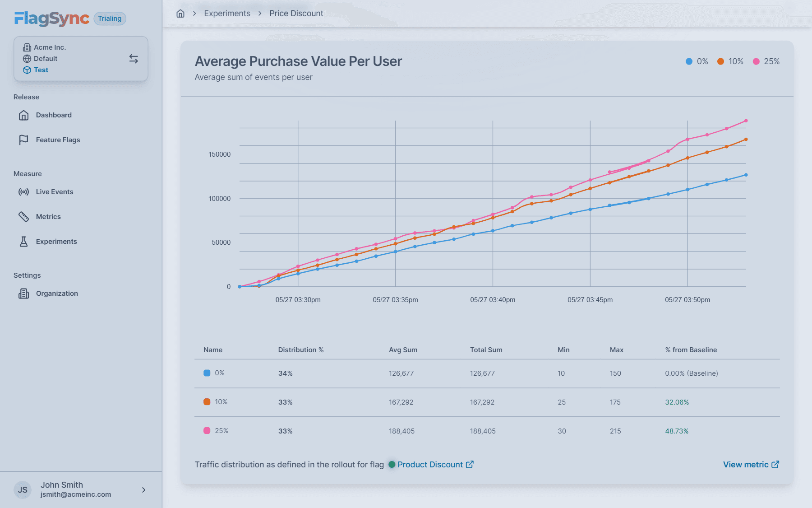Click the Average Purchase Value Per User title
Image resolution: width=812 pixels, height=508 pixels.
pos(298,61)
